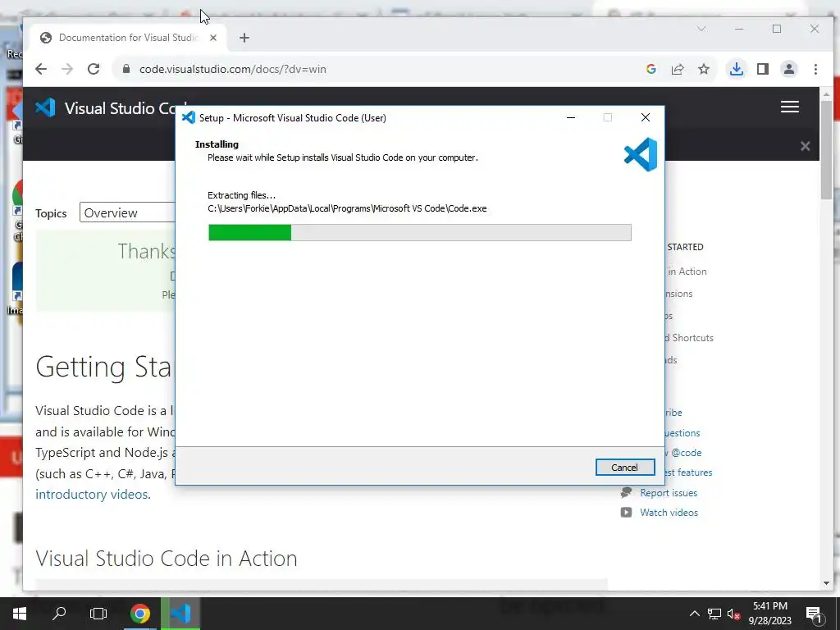The image size is (840, 630).
Task: Click the scrollbar down arrow
Action: [x=826, y=583]
